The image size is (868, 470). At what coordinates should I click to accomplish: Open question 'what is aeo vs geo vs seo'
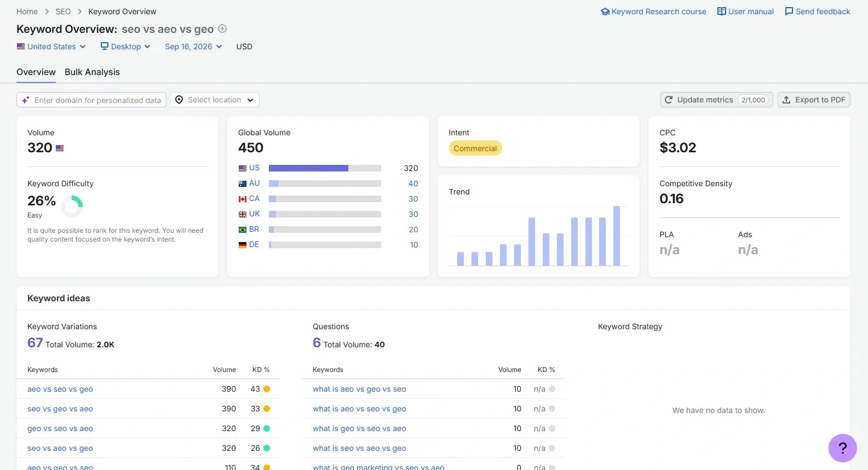click(x=359, y=389)
